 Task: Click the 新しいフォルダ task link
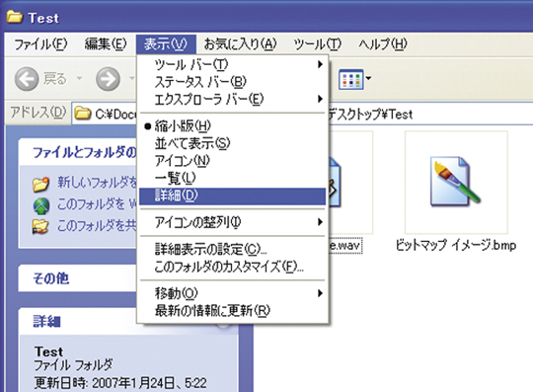coord(97,183)
